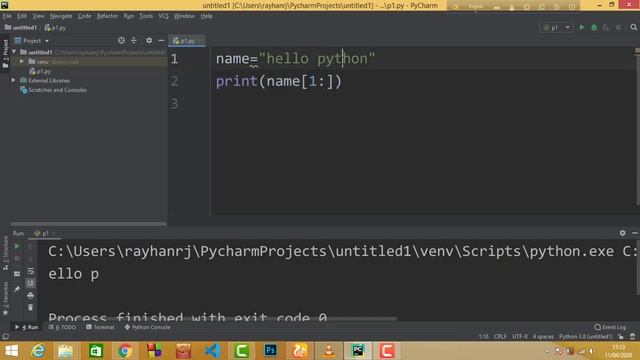Image resolution: width=640 pixels, height=360 pixels.
Task: Click the Stop icon in the top toolbar
Action: [x=618, y=27]
